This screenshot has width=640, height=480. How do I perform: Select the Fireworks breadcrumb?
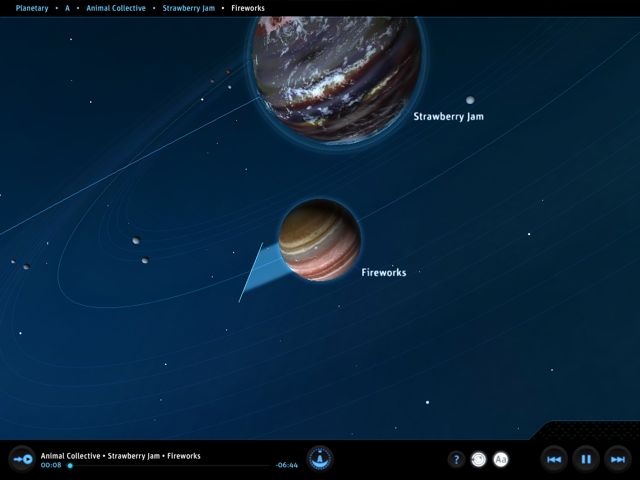tap(248, 8)
